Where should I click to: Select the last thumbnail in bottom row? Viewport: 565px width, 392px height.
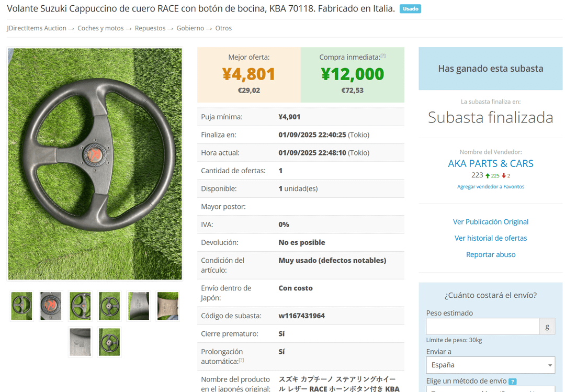pyautogui.click(x=109, y=342)
